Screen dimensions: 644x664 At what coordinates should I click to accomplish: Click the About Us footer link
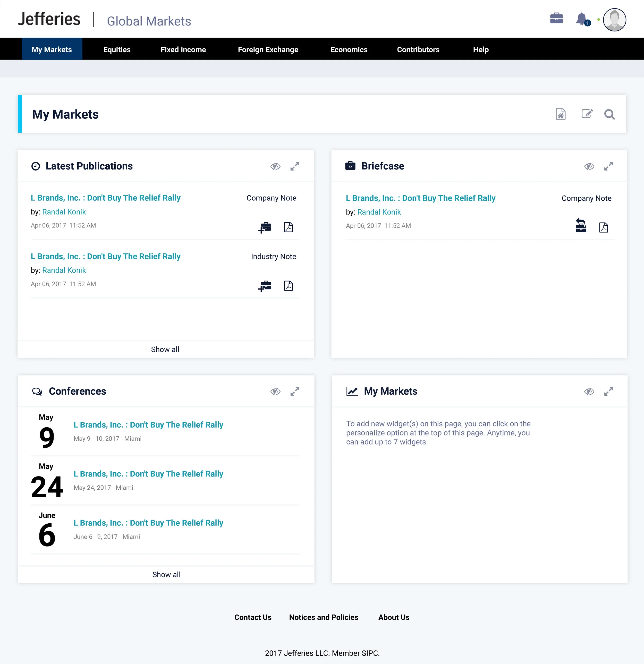point(394,617)
